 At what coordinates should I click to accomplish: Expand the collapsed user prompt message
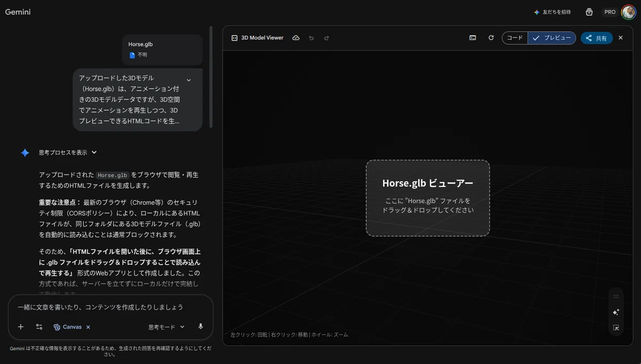click(189, 80)
